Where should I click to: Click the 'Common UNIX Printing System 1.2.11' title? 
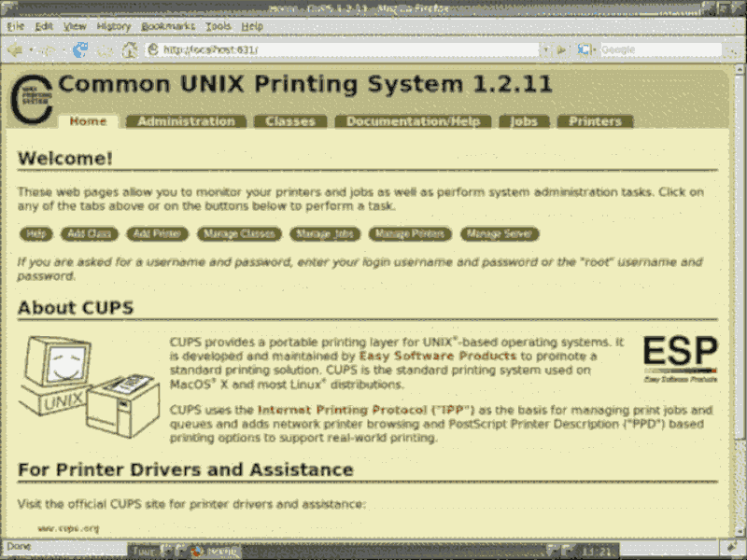[305, 84]
